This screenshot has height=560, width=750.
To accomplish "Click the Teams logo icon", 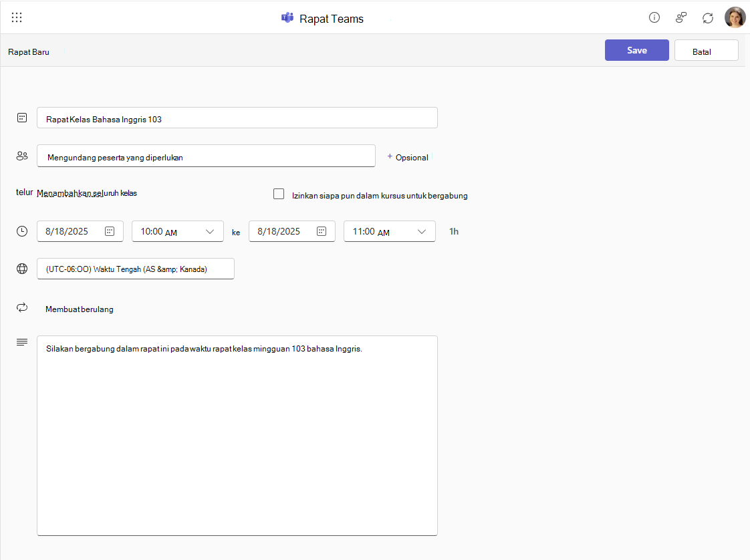I will click(x=287, y=18).
